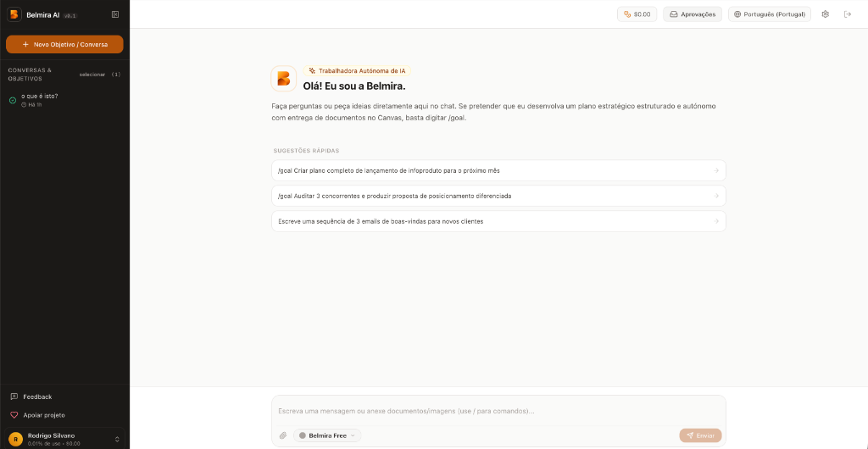Click arrow icon on the infoproduto suggestion
Viewport: 868px width, 449px height.
[715, 170]
